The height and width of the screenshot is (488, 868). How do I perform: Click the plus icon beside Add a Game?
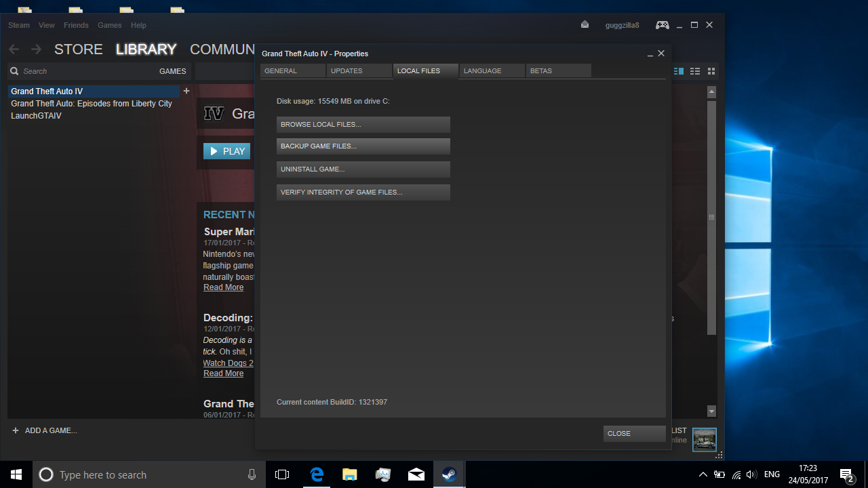pos(16,430)
